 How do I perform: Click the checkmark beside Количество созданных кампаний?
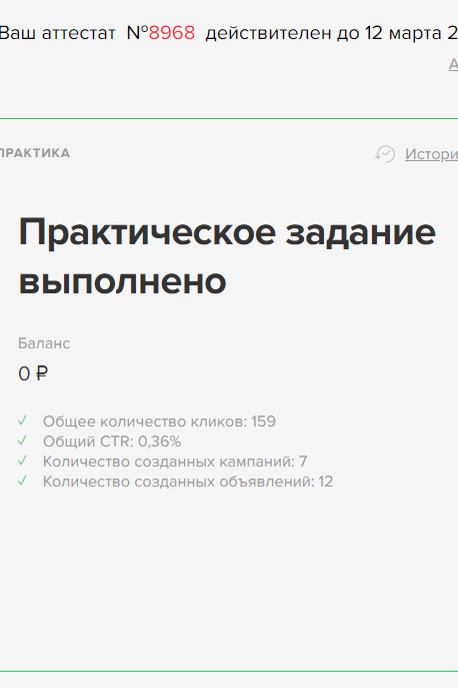pyautogui.click(x=22, y=461)
